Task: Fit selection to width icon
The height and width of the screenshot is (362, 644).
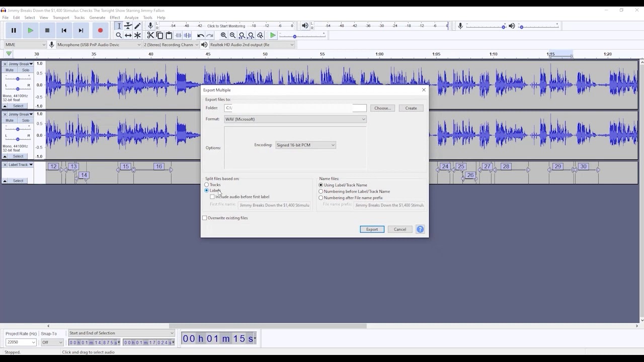Action: coord(242,35)
